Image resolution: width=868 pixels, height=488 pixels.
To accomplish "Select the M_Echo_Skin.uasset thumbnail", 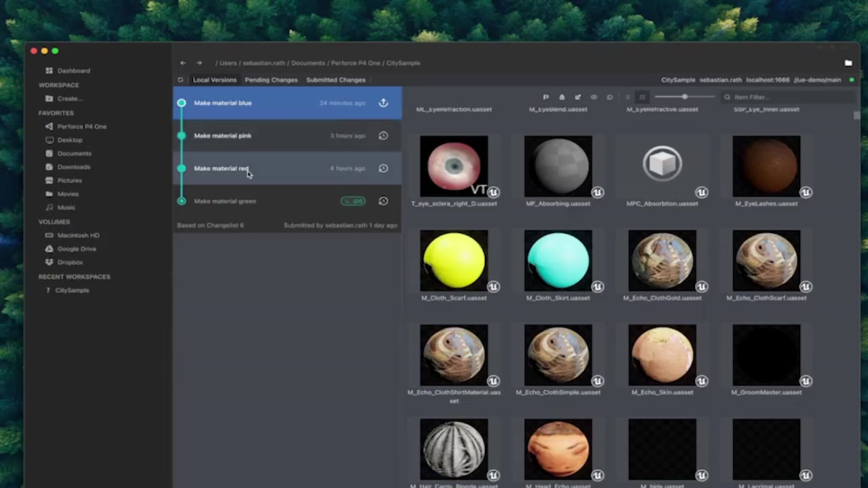I will coord(663,354).
